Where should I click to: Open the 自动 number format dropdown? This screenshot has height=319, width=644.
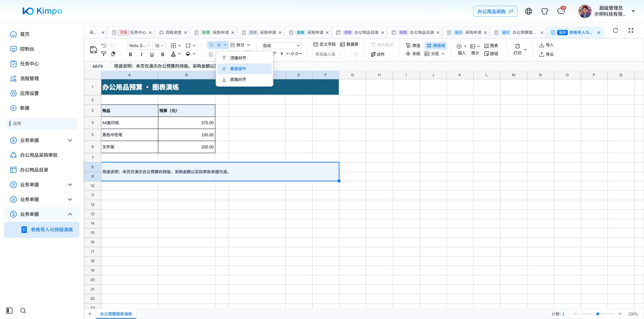(281, 46)
